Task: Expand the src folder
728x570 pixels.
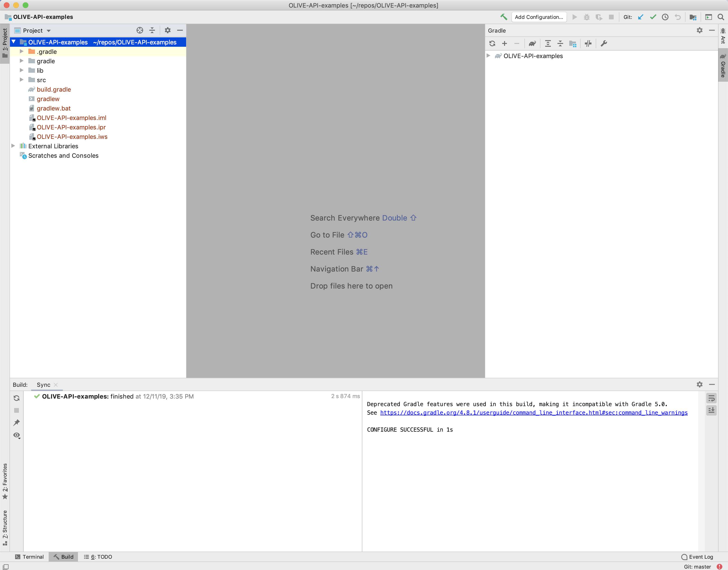Action: 22,80
